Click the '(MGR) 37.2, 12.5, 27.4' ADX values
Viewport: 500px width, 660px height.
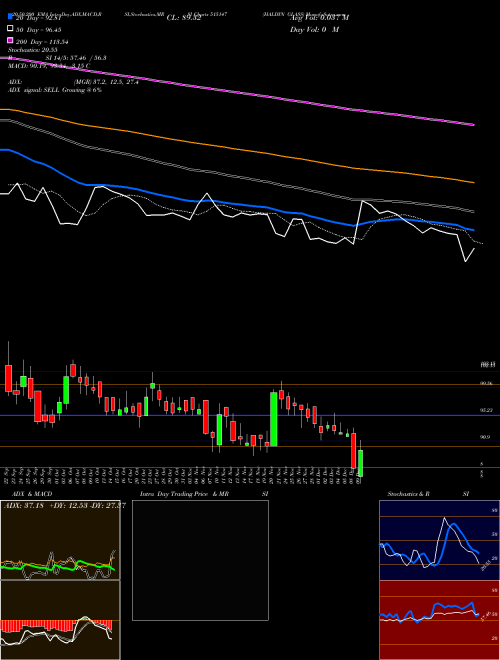click(x=106, y=82)
